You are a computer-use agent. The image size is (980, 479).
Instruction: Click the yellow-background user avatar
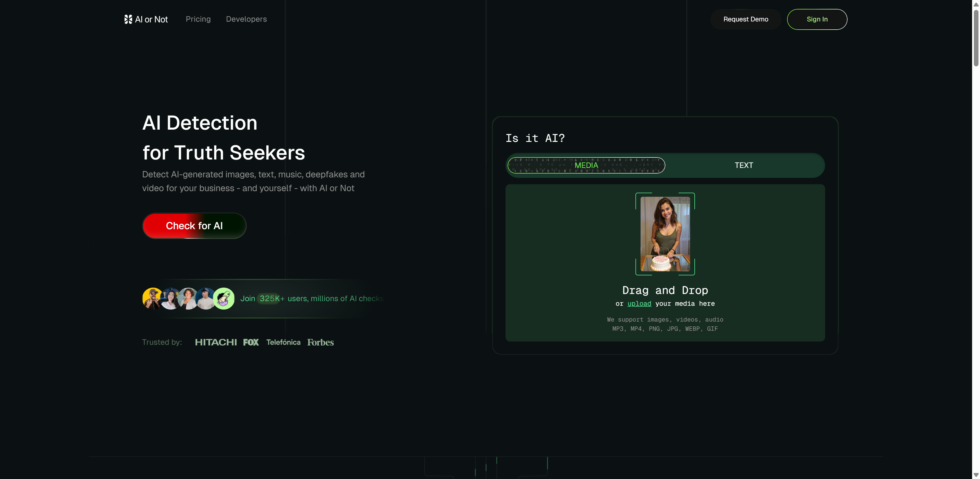tap(152, 298)
